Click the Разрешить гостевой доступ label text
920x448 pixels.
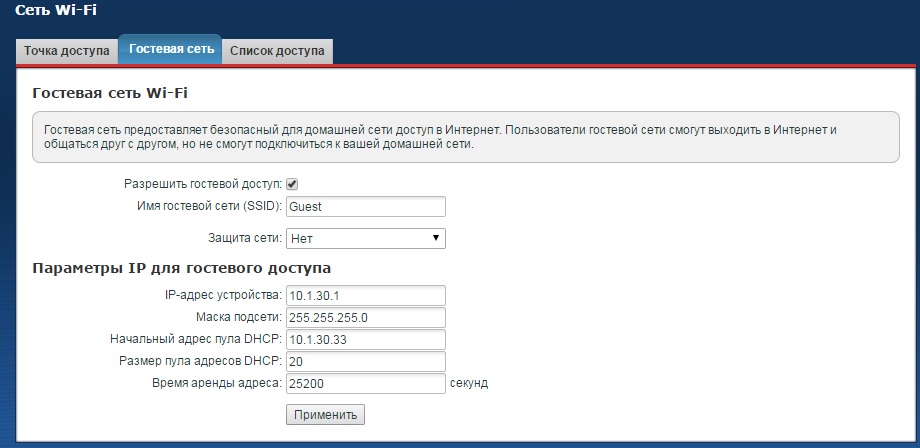coord(202,184)
